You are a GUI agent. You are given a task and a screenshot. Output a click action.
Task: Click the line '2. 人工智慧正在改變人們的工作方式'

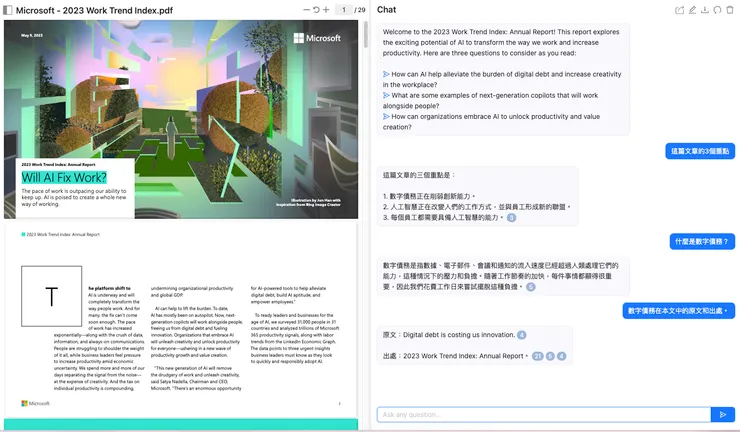pyautogui.click(x=477, y=207)
